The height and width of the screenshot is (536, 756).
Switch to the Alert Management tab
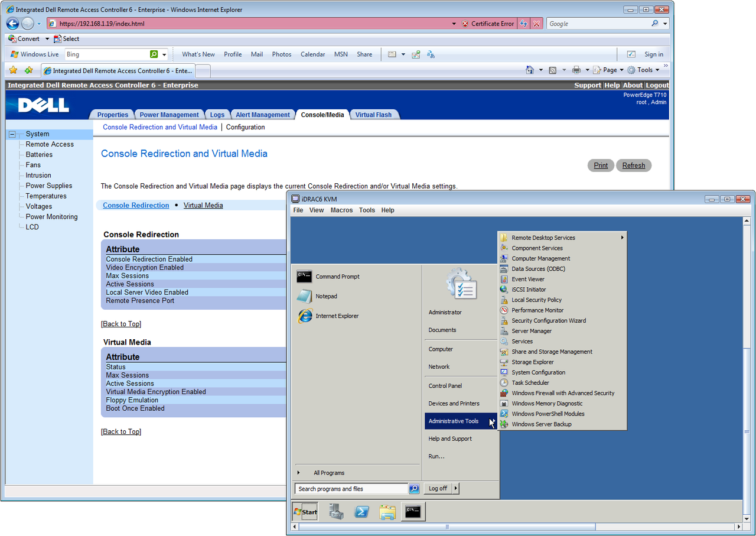coord(263,115)
